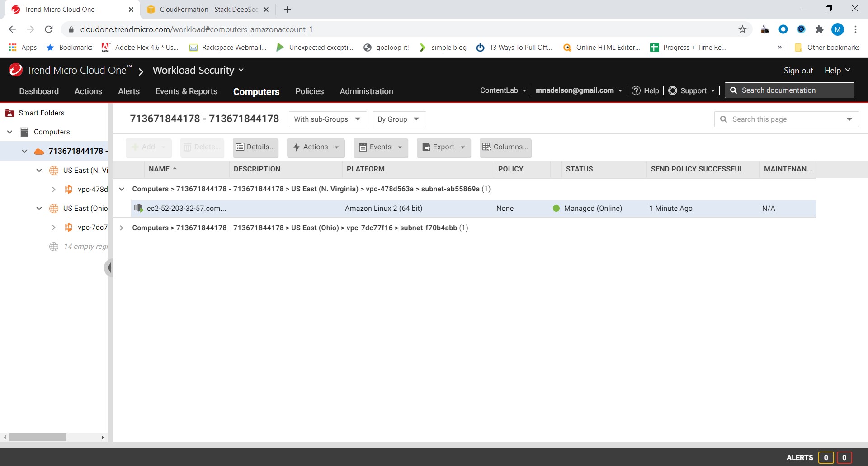Open the Apps grid shortcut
The height and width of the screenshot is (466, 868).
tap(22, 48)
